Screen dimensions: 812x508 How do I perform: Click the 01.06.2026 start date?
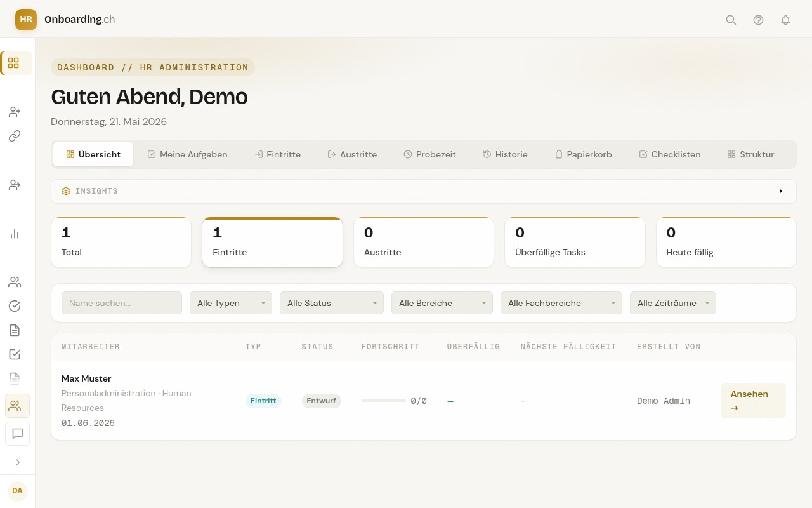coord(88,423)
